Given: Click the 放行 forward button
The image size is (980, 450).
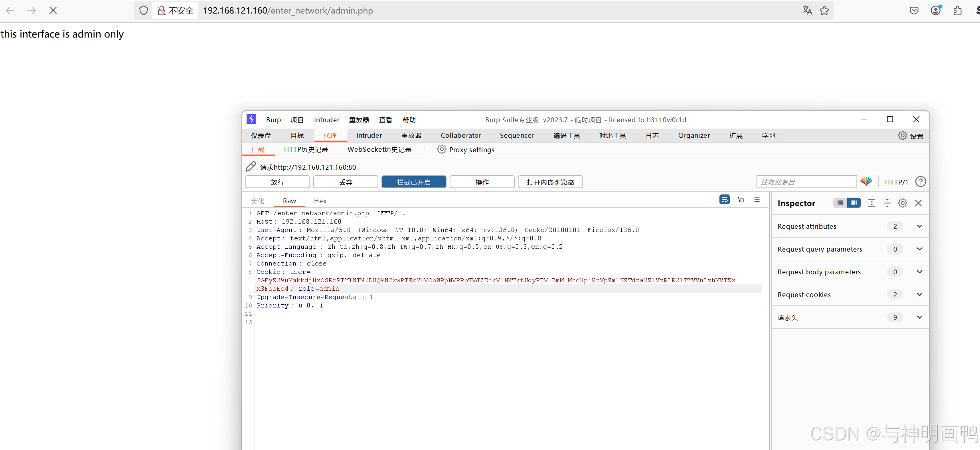Looking at the screenshot, I should (x=277, y=182).
